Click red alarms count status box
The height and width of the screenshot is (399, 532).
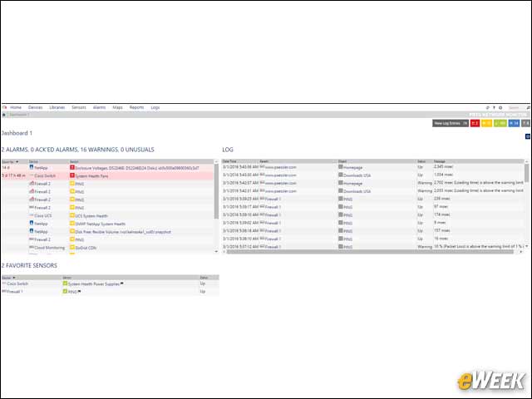pyautogui.click(x=475, y=123)
